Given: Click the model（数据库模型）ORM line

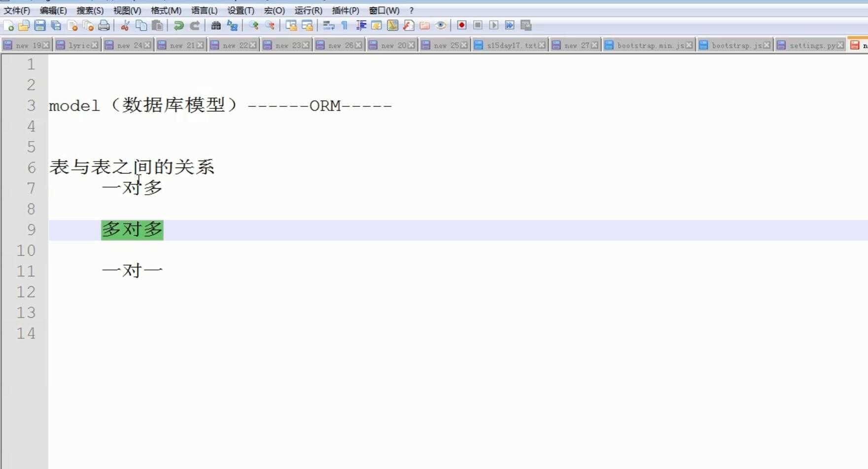Looking at the screenshot, I should coord(220,105).
